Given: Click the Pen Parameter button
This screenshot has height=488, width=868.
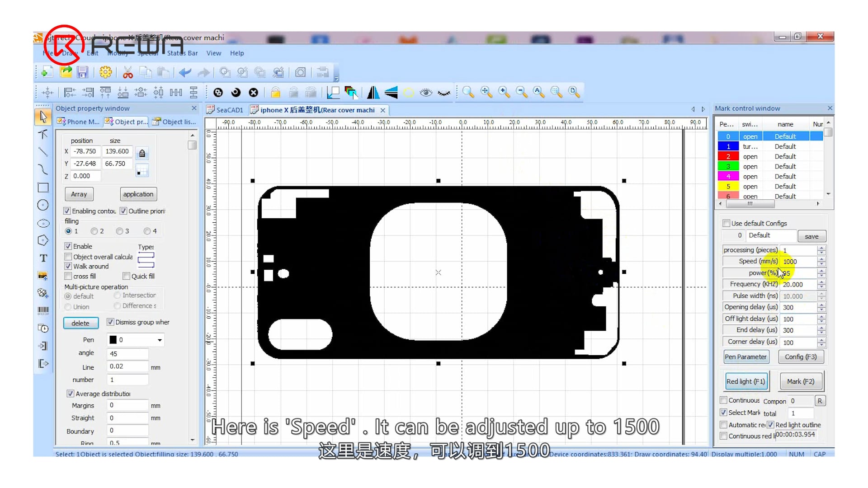Looking at the screenshot, I should 746,357.
